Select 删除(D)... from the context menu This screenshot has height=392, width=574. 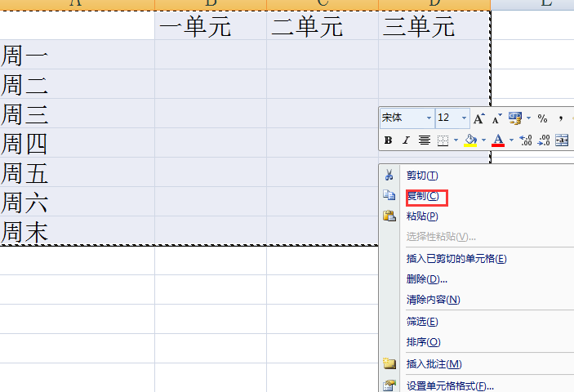pos(427,279)
